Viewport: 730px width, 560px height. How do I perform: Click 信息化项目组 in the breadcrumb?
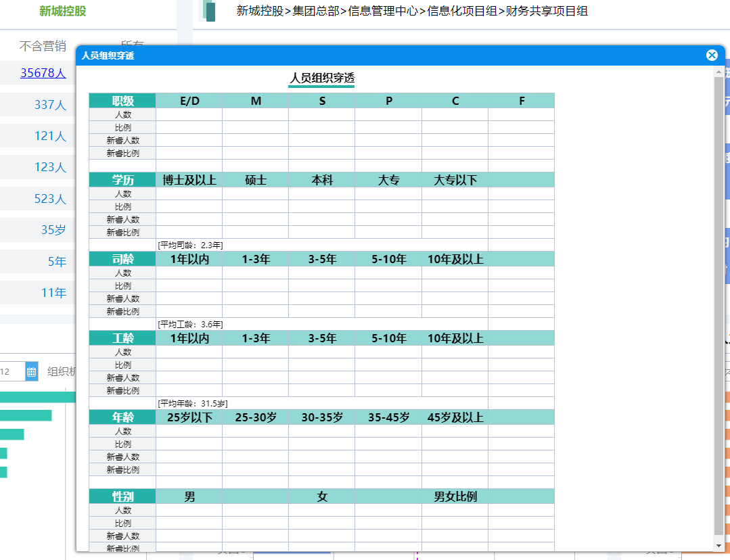tap(462, 11)
